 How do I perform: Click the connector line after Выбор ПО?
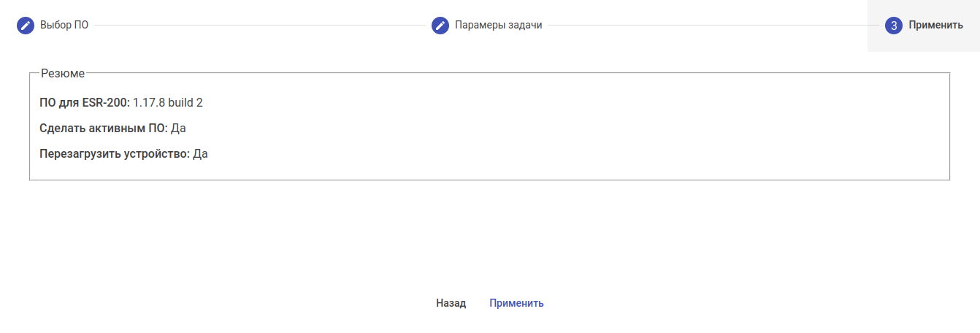coord(259,26)
